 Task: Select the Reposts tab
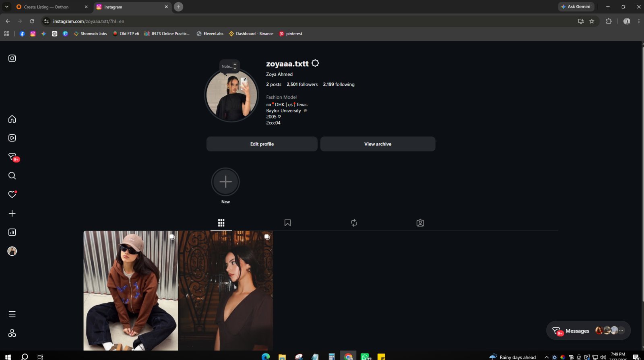[x=354, y=223]
